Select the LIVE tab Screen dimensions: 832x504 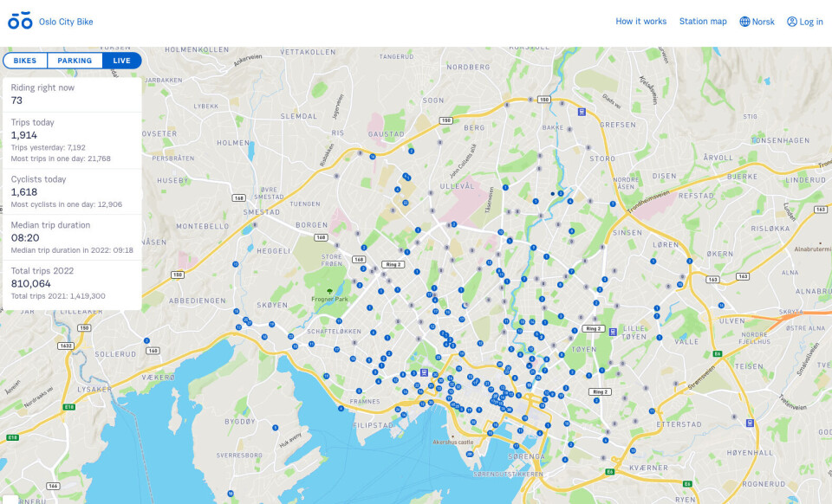pyautogui.click(x=121, y=61)
